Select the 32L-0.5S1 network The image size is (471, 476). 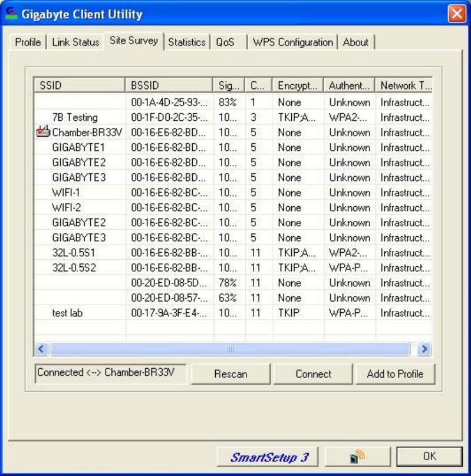pyautogui.click(x=74, y=253)
